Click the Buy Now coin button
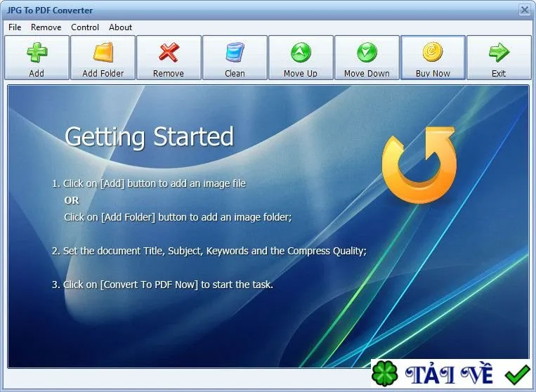Image resolution: width=536 pixels, height=392 pixels. pos(433,58)
